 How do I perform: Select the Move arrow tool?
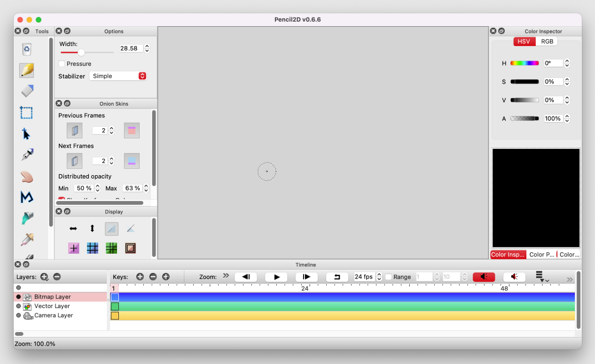click(x=26, y=134)
